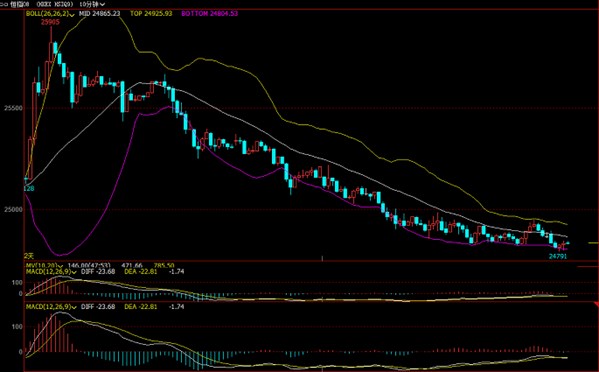This screenshot has height=372, width=599.
Task: Expand the BOLL(26,26,2) indicator dropdown
Action: point(73,14)
